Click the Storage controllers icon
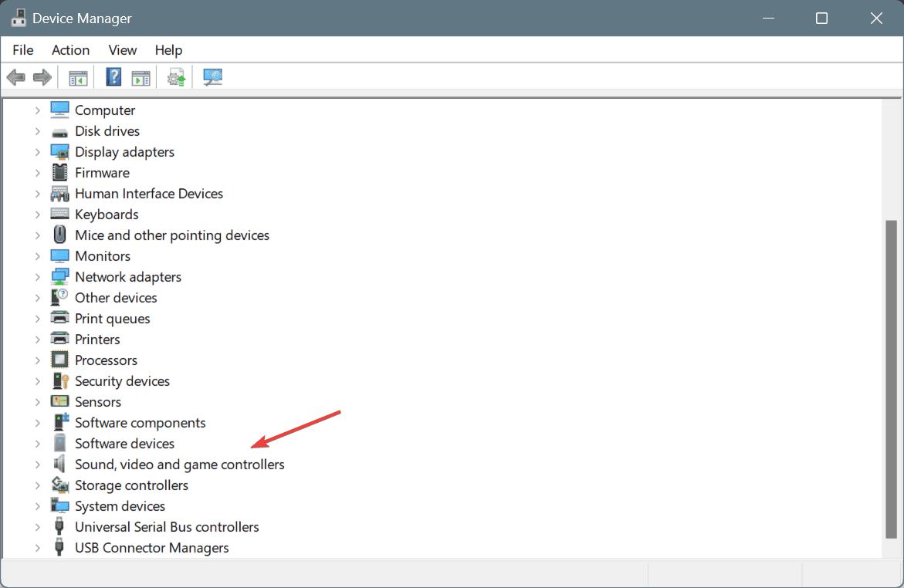The width and height of the screenshot is (904, 588). [x=60, y=485]
